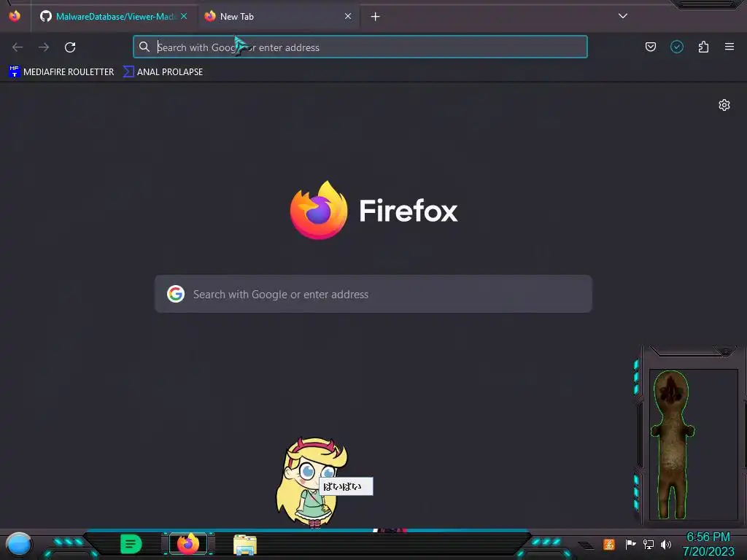Close the New Tab tab

[x=348, y=17]
